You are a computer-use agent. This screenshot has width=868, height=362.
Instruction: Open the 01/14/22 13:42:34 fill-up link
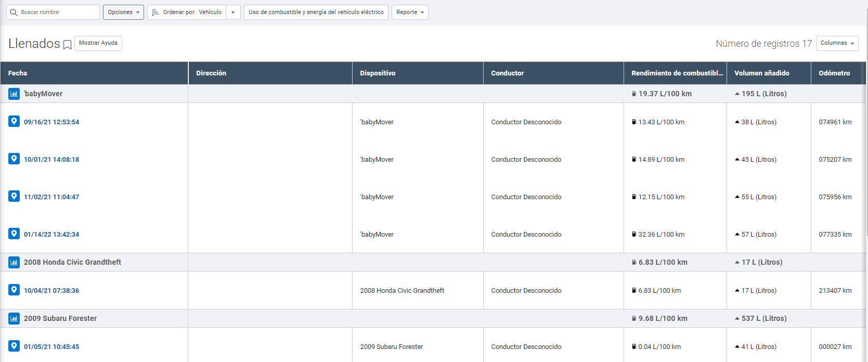[x=51, y=235]
